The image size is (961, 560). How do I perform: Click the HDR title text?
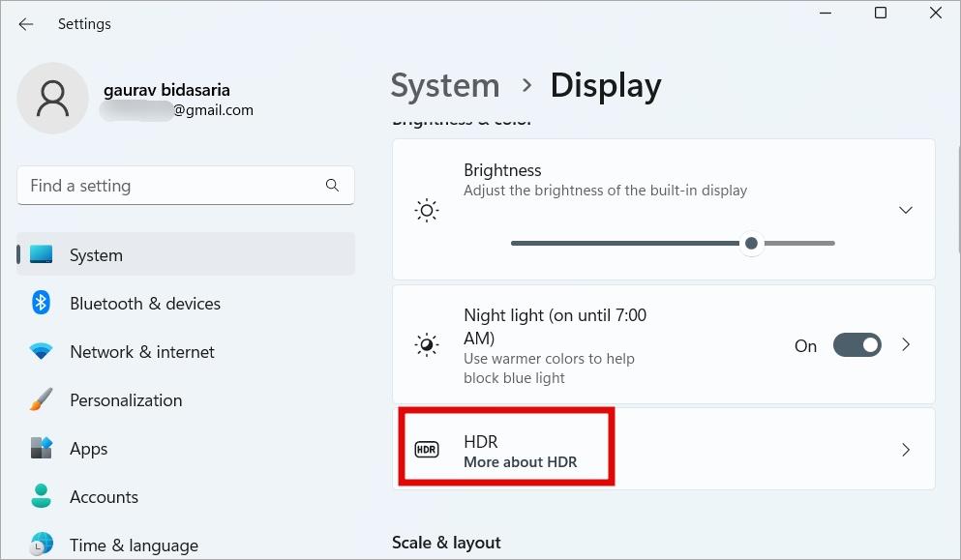coord(480,441)
